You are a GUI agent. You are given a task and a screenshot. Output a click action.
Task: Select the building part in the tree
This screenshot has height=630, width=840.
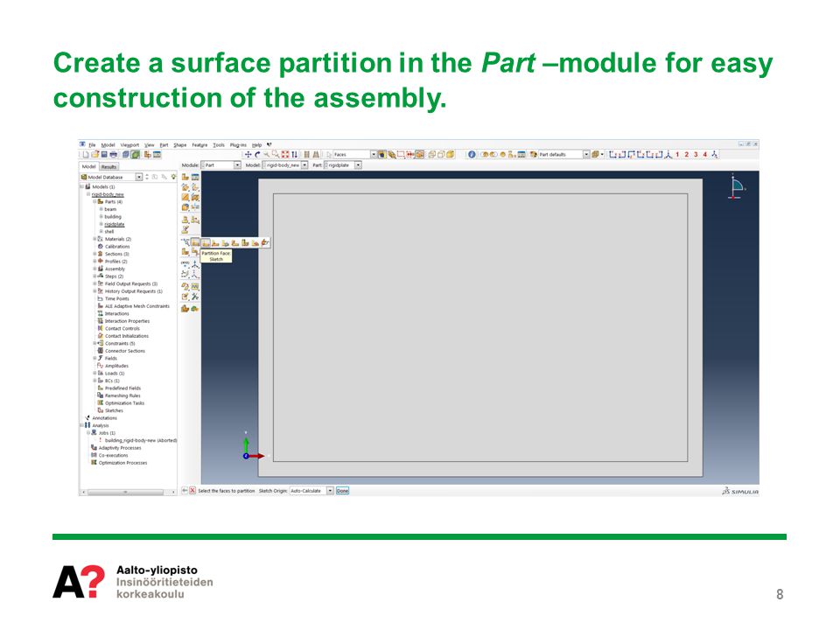(x=113, y=217)
